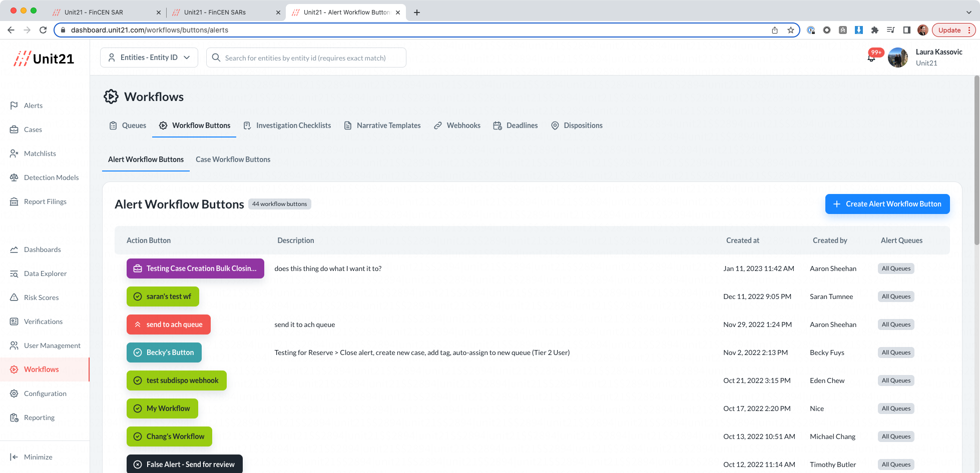Click All Queues badge in Aaron Sheehan's Jan 11 row
The width and height of the screenshot is (980, 473).
[x=896, y=268]
